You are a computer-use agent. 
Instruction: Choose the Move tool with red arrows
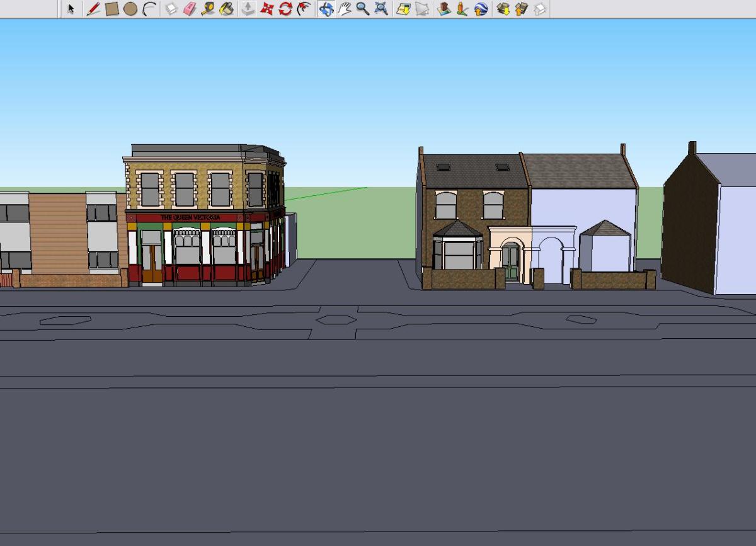[x=267, y=9]
